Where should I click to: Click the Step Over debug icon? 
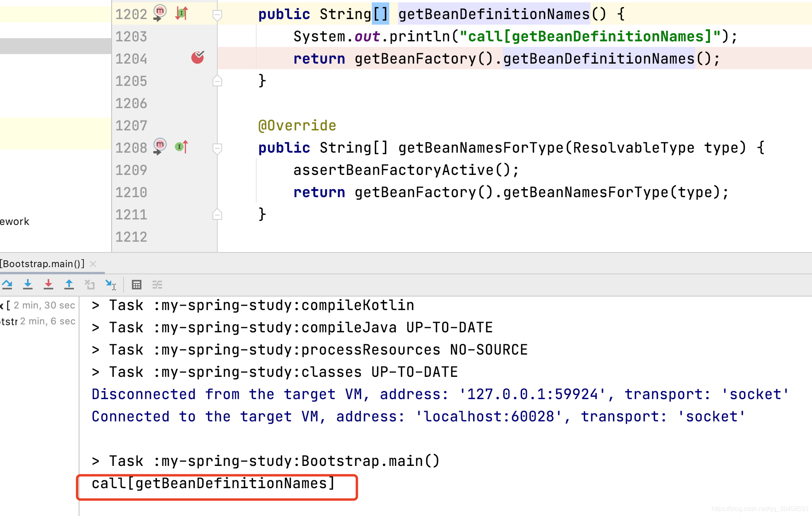[x=7, y=284]
